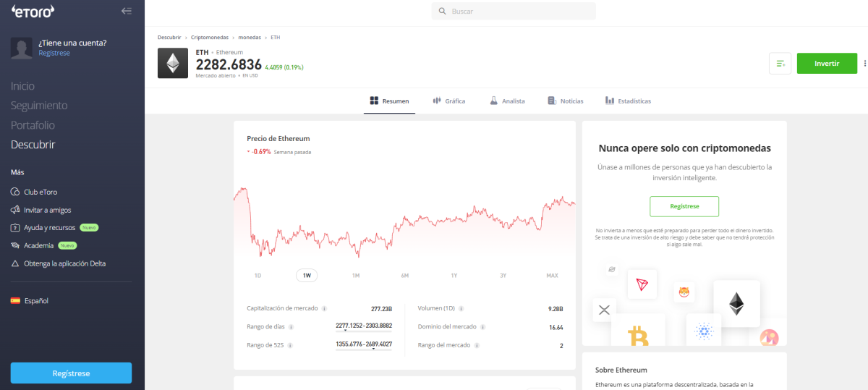
Task: Click the XRP coin tile
Action: point(604,310)
